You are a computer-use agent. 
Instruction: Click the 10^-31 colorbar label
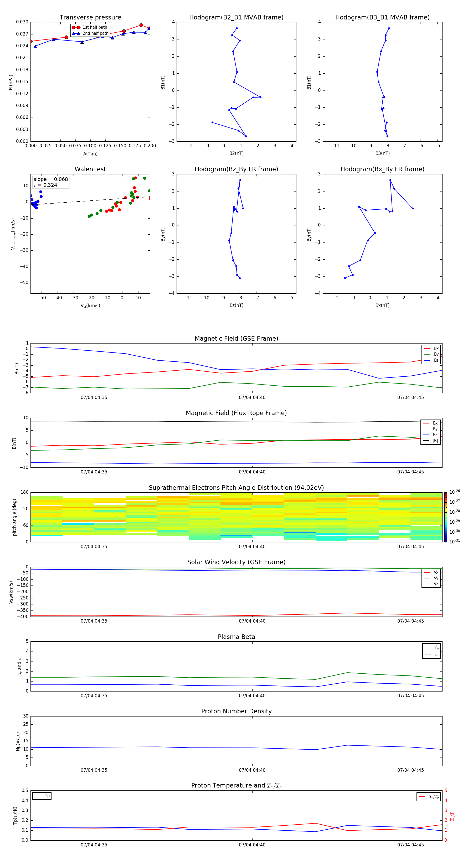pos(455,542)
